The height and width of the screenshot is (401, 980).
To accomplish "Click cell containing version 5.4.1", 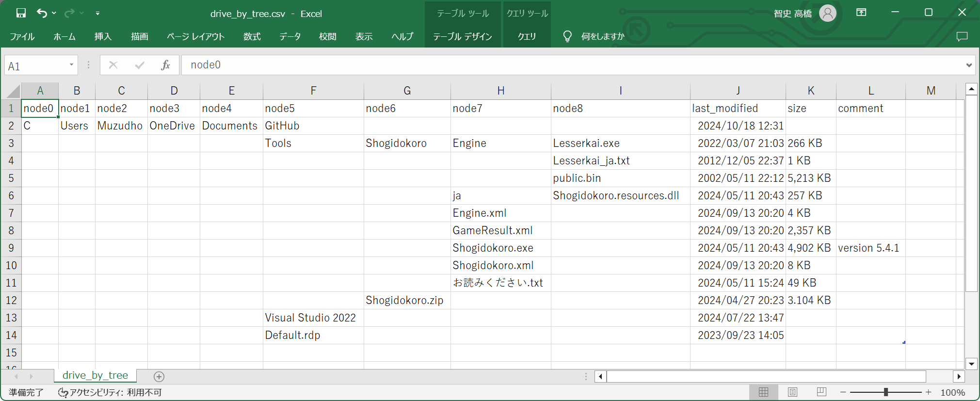I will (870, 248).
